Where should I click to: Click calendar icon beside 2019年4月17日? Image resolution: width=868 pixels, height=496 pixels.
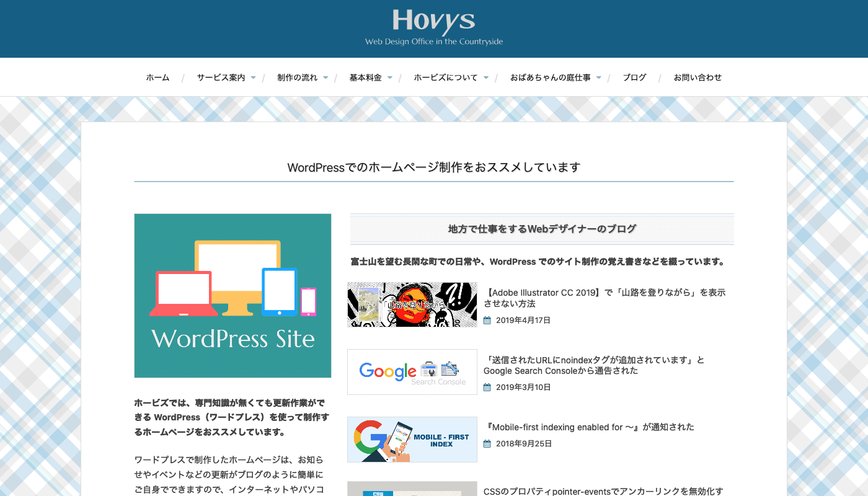pyautogui.click(x=487, y=321)
